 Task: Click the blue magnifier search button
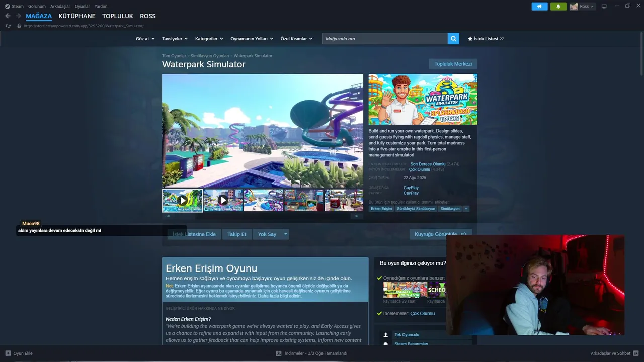453,39
